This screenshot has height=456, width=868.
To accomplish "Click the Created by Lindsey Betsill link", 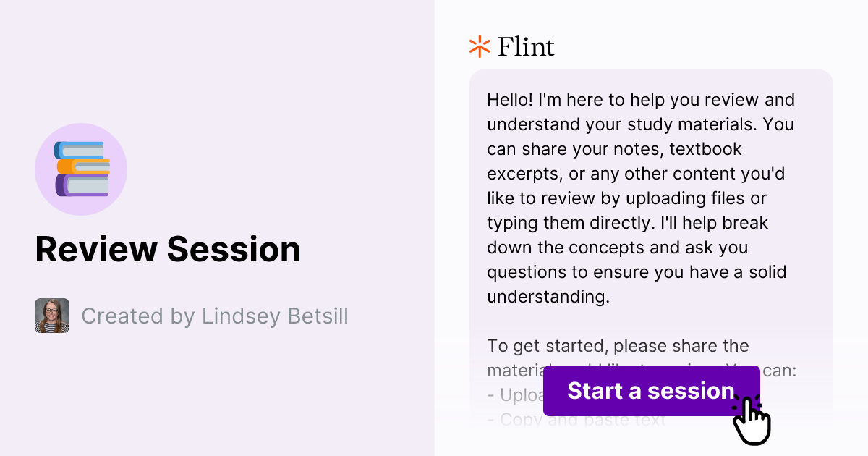I will (x=215, y=316).
